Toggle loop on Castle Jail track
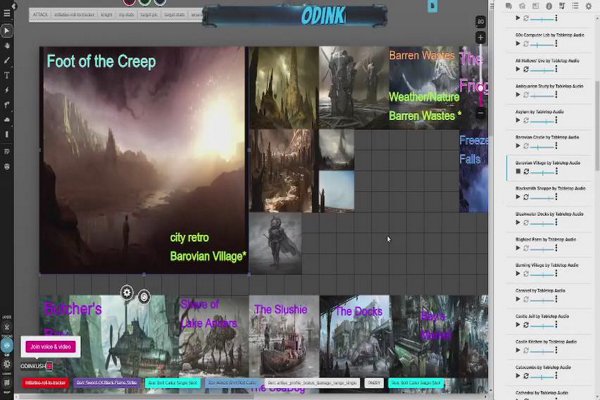This screenshot has width=600, height=400. 526,325
